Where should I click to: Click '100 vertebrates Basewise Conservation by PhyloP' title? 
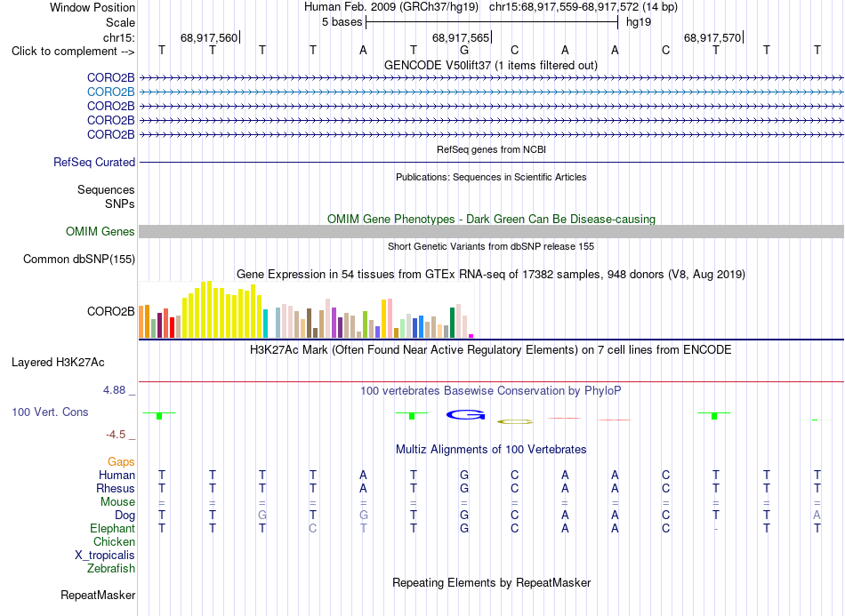[x=491, y=391]
